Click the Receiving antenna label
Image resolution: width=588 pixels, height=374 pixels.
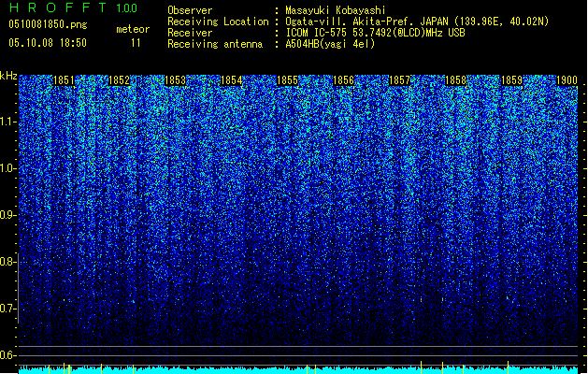(215, 44)
